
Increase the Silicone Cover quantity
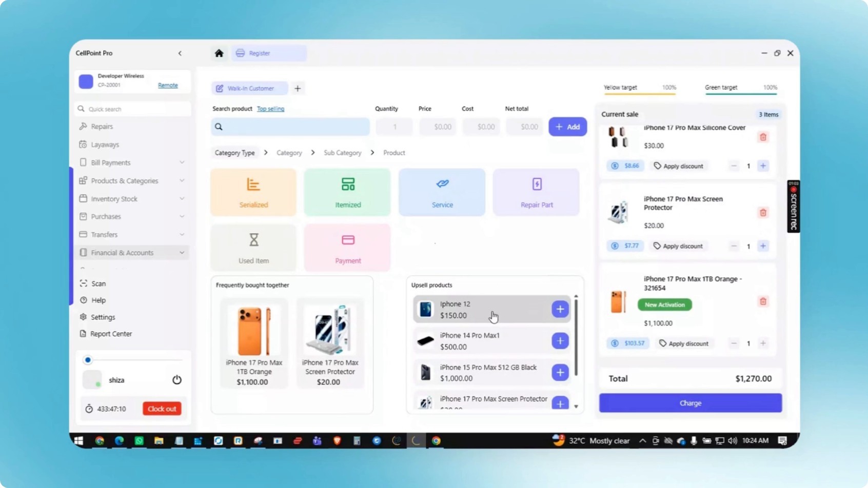point(763,166)
